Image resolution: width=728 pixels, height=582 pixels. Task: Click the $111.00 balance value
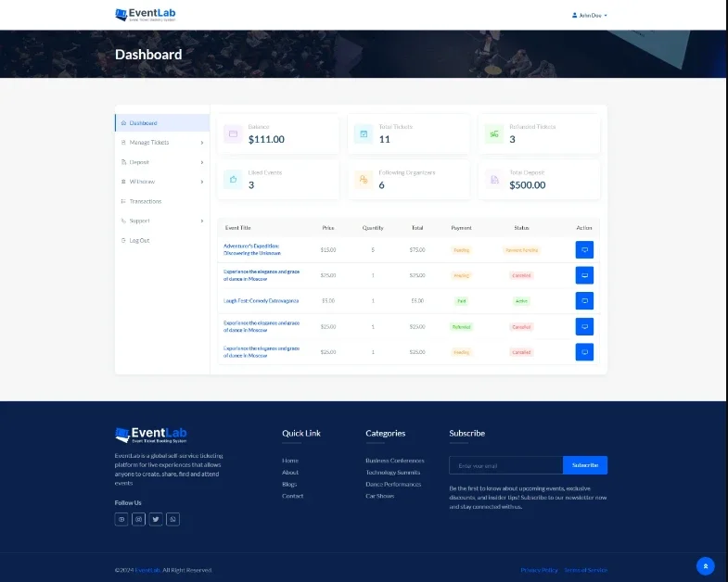[266, 139]
